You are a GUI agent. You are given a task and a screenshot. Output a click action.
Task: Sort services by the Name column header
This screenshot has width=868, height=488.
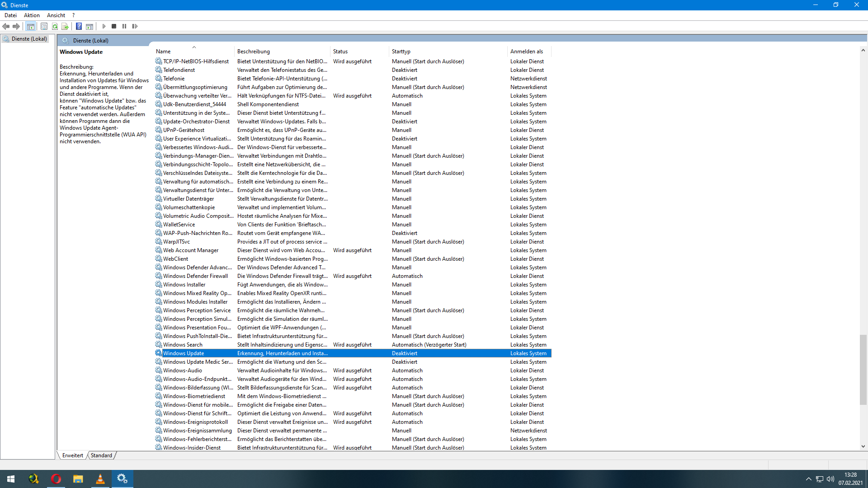tap(194, 52)
